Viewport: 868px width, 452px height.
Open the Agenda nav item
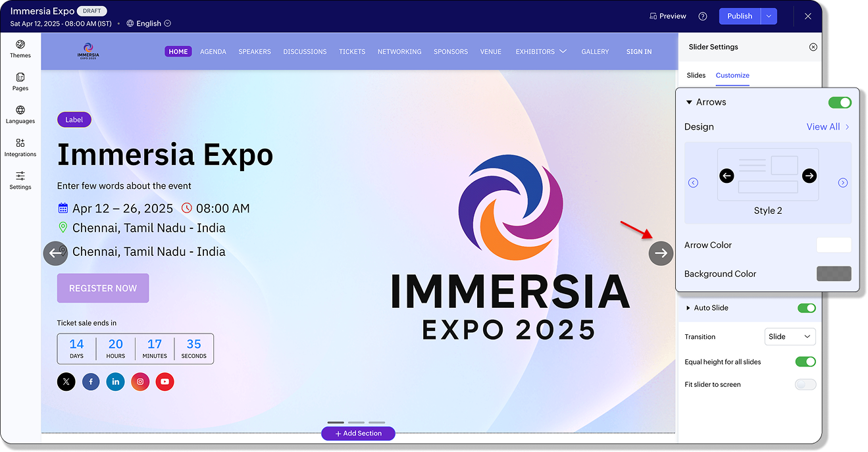coord(213,51)
